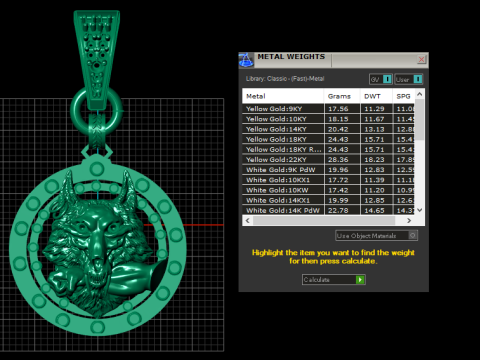Select the White Gold:10KX1 row
The height and width of the screenshot is (360, 480).
click(328, 180)
